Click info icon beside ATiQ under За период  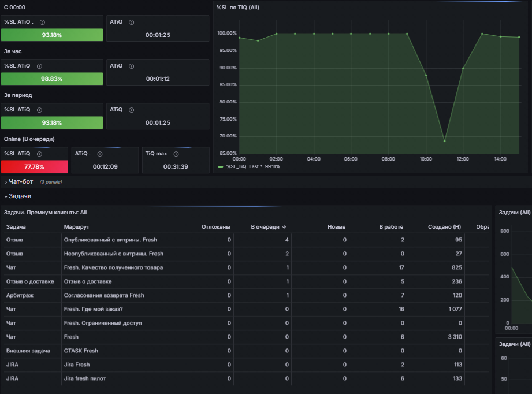[131, 110]
